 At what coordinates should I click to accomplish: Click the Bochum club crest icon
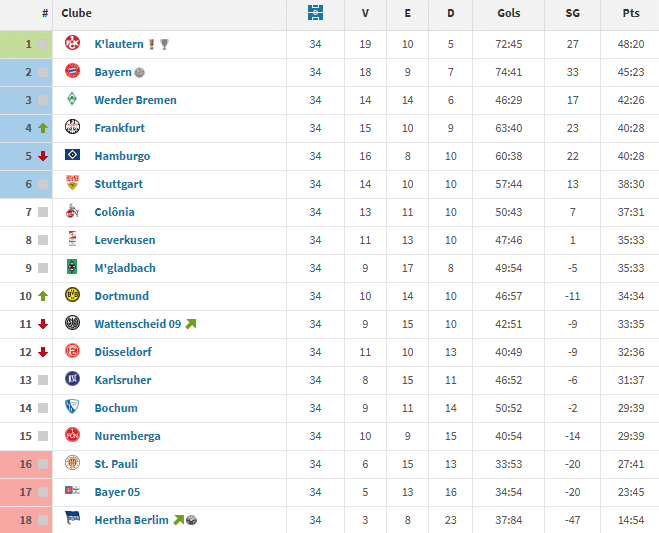coord(72,408)
